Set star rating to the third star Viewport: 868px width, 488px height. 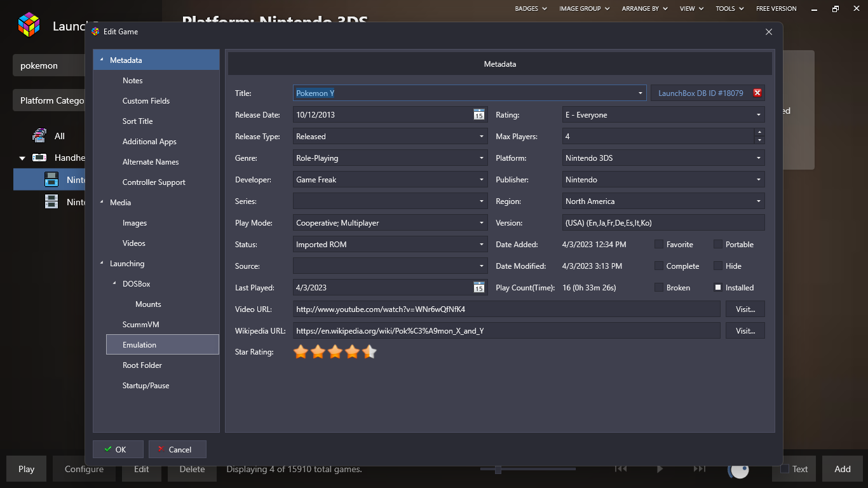coord(335,351)
